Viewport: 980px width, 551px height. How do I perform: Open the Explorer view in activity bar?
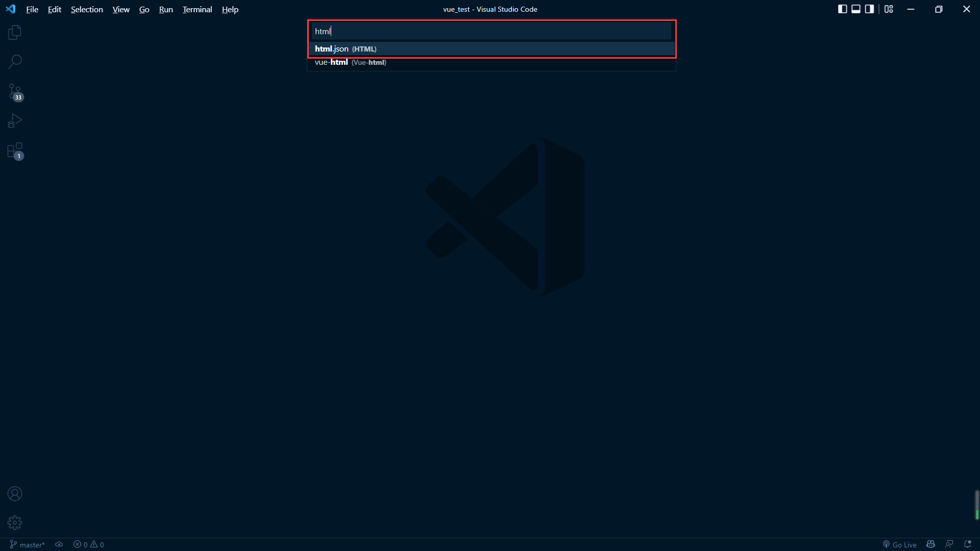coord(15,33)
